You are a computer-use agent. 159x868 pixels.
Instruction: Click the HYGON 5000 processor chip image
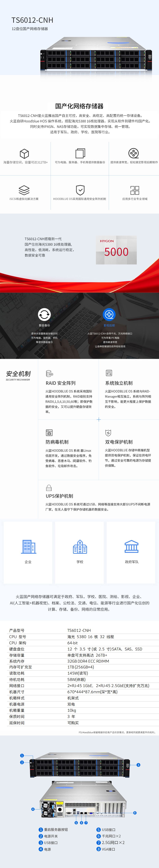pos(116,250)
